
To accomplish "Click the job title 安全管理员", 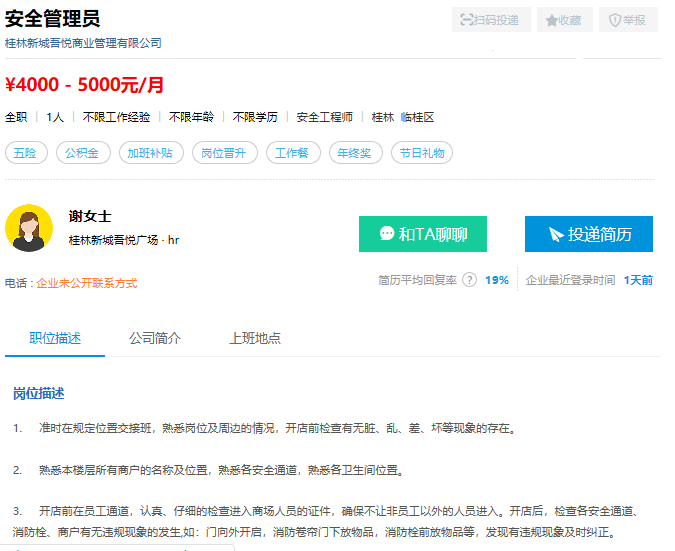I will pyautogui.click(x=53, y=19).
